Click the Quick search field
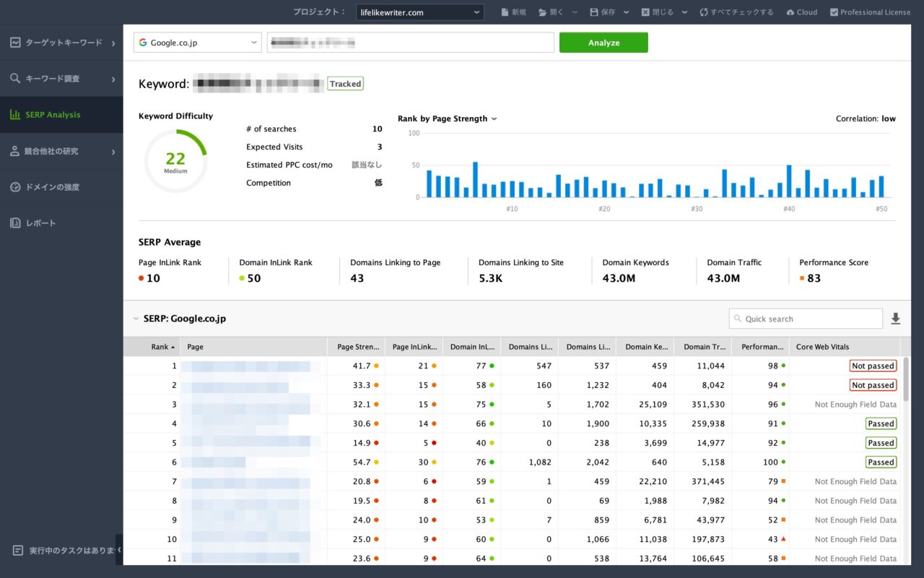 click(806, 318)
